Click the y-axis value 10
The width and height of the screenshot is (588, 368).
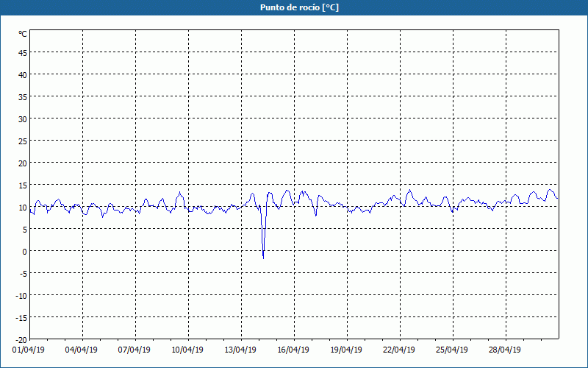tap(23, 208)
